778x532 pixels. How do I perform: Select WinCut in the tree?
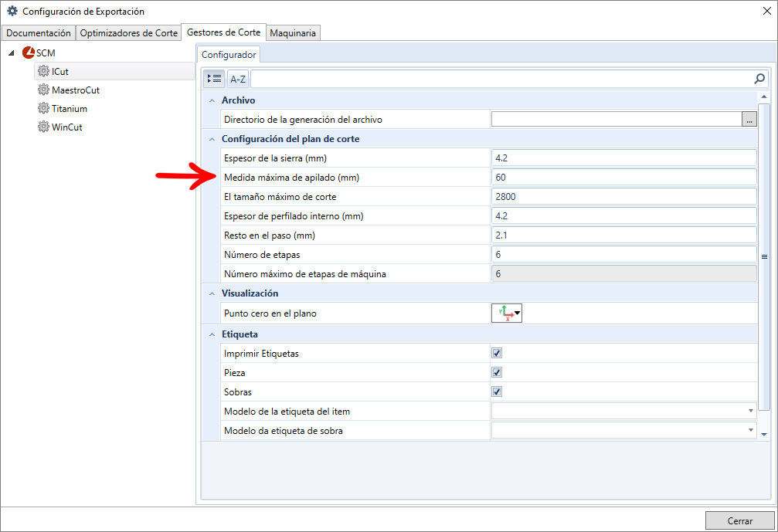[67, 127]
